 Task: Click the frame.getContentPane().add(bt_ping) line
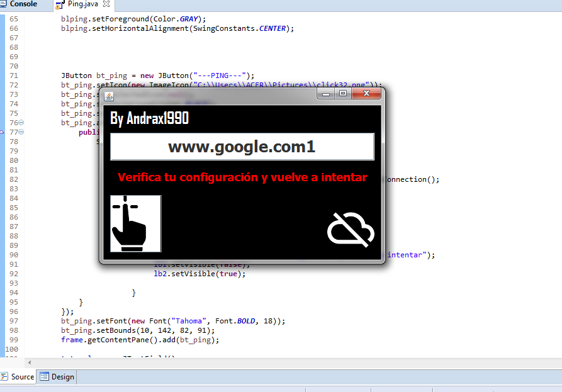click(140, 340)
